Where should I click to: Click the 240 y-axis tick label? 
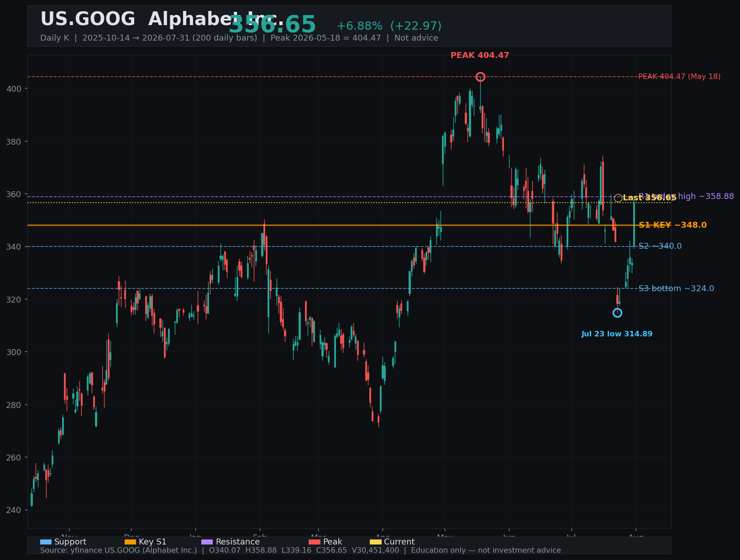pos(14,510)
